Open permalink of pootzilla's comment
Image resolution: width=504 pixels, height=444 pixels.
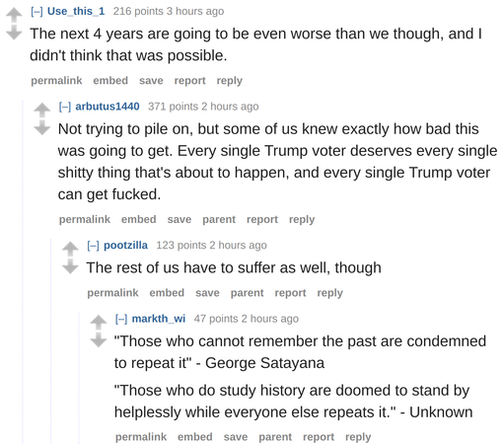(112, 293)
